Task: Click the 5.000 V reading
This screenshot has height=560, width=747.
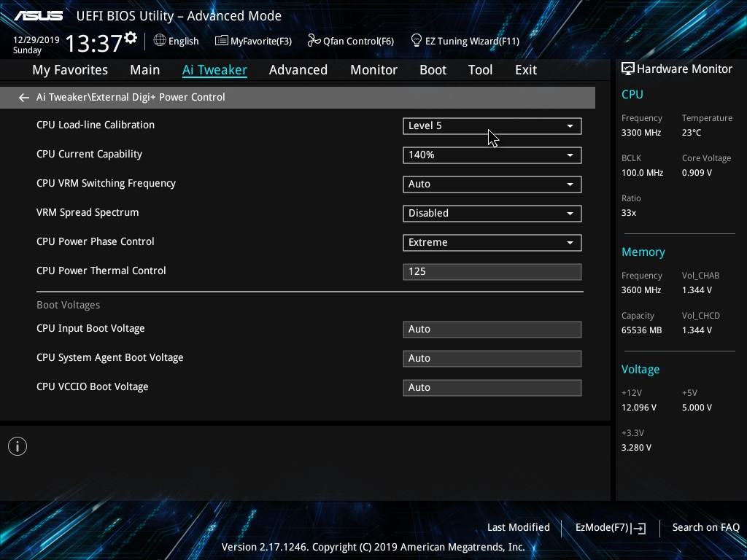Action: (697, 407)
